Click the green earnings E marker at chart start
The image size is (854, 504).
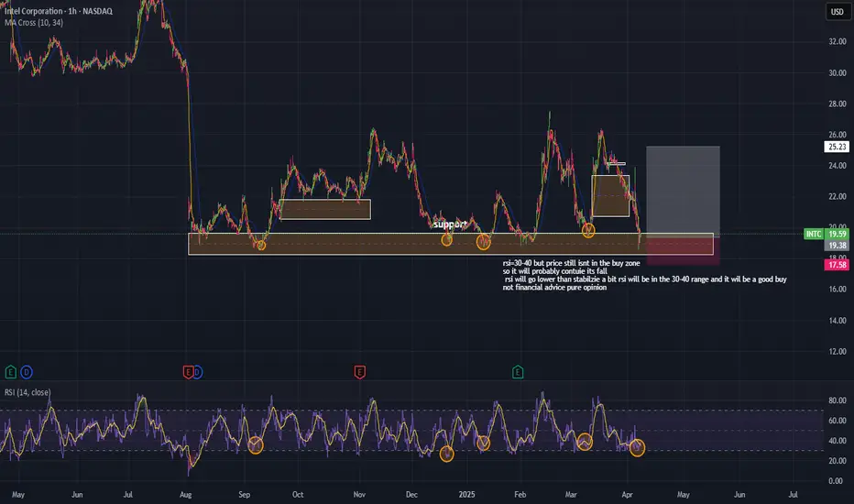10,372
